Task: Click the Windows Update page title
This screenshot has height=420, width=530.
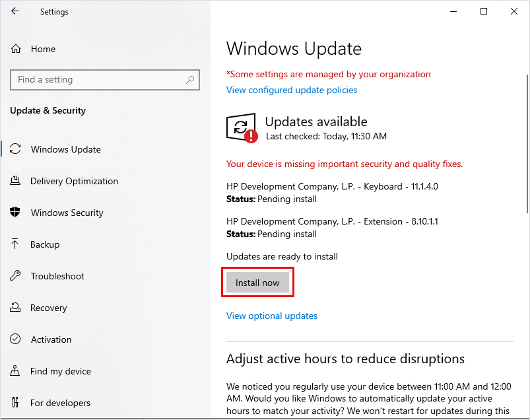Action: (294, 49)
